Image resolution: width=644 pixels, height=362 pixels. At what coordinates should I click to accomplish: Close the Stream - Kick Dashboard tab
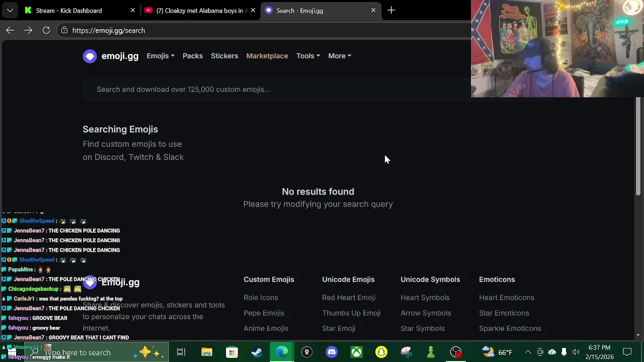tap(133, 10)
